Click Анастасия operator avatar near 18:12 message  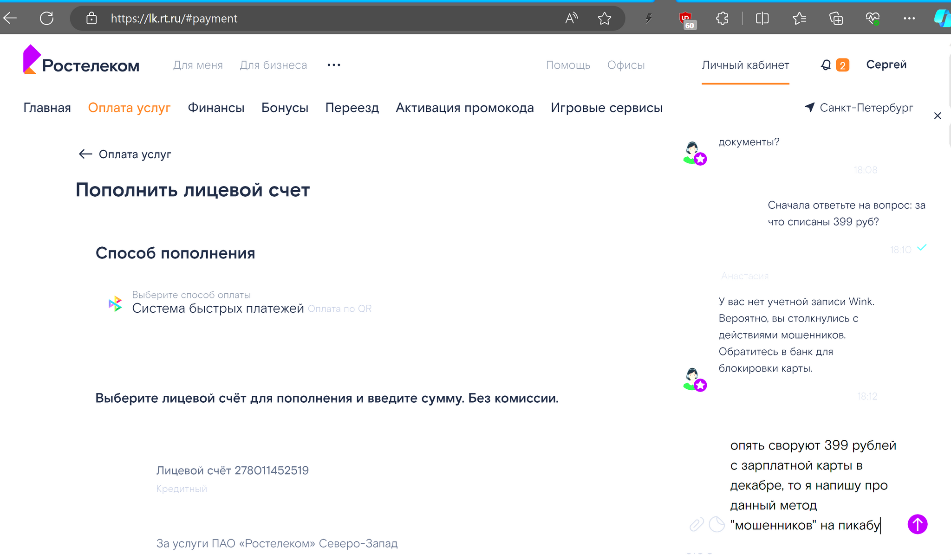(x=695, y=380)
